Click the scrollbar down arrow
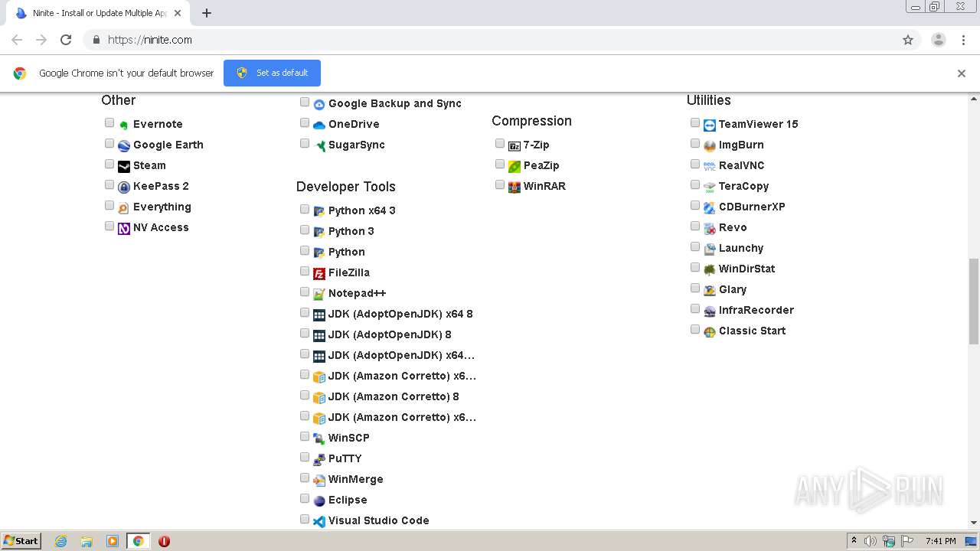This screenshot has height=551, width=980. (x=974, y=523)
